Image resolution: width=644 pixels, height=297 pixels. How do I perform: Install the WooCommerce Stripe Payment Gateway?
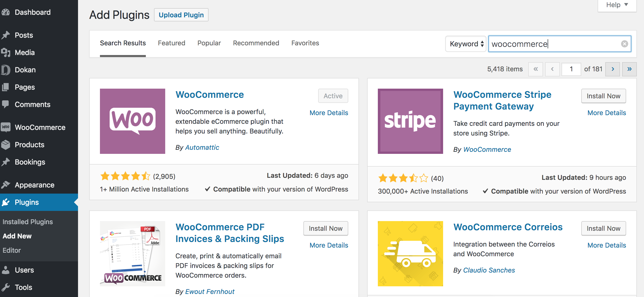603,96
